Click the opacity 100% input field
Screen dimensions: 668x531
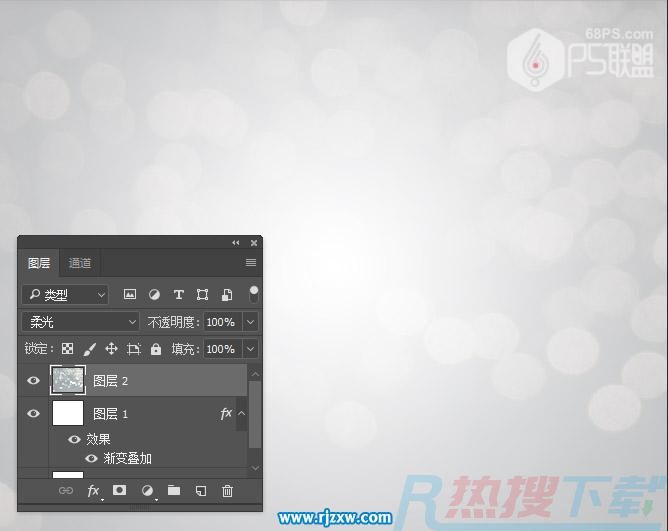[x=223, y=322]
